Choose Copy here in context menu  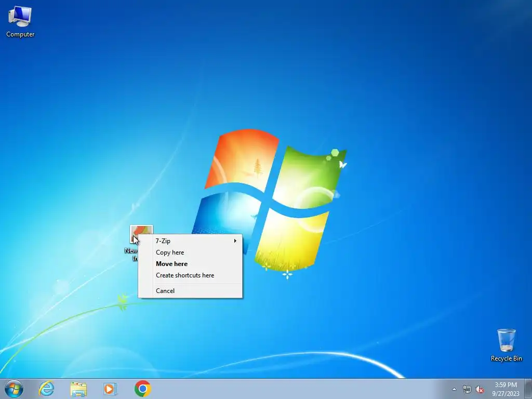(x=190, y=252)
